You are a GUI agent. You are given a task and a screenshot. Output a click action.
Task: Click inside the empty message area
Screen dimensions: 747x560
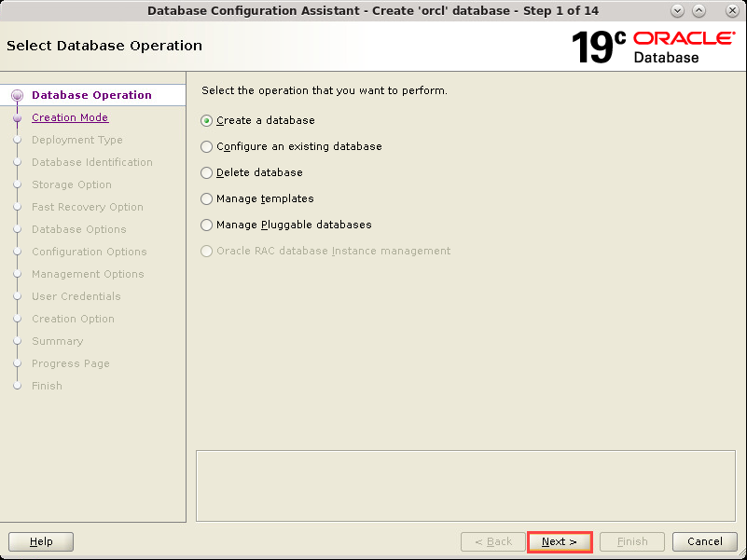[465, 486]
